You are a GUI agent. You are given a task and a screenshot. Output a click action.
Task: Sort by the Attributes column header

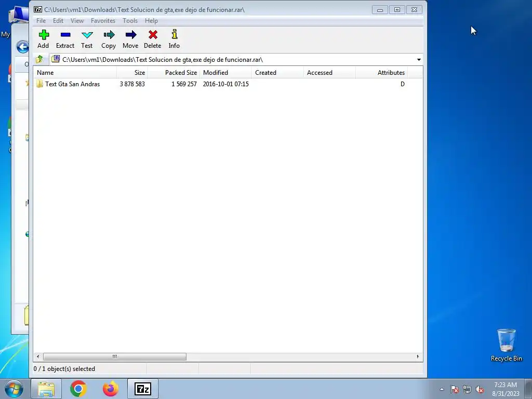[x=381, y=73]
